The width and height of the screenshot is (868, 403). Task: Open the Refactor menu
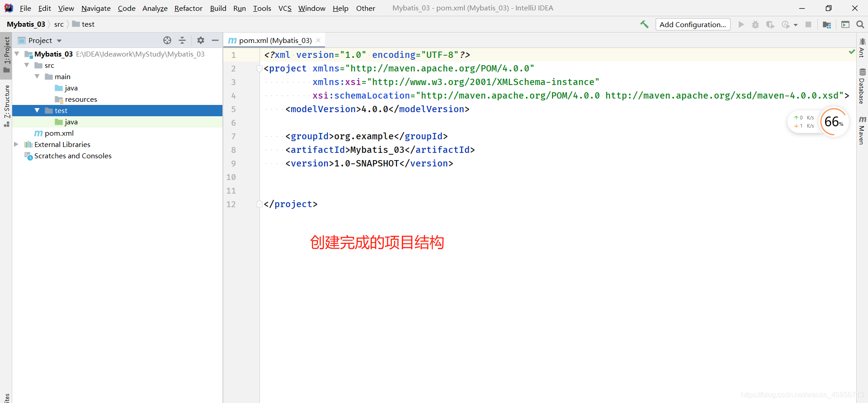click(x=189, y=8)
